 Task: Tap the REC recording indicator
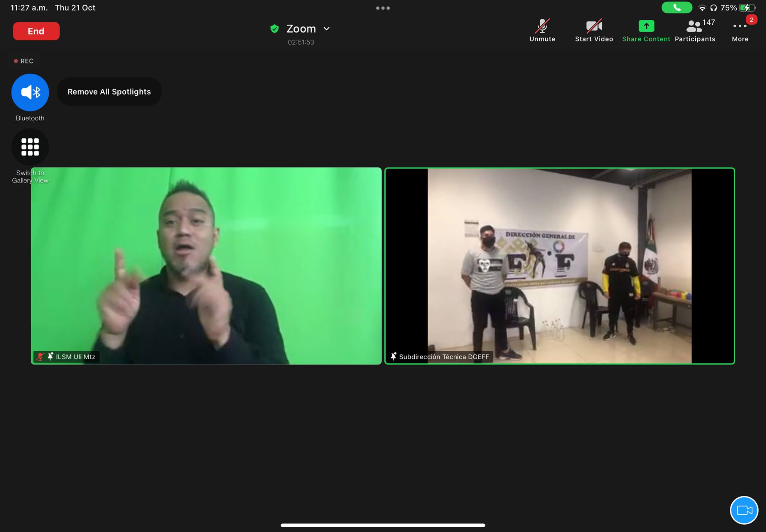[x=24, y=61]
